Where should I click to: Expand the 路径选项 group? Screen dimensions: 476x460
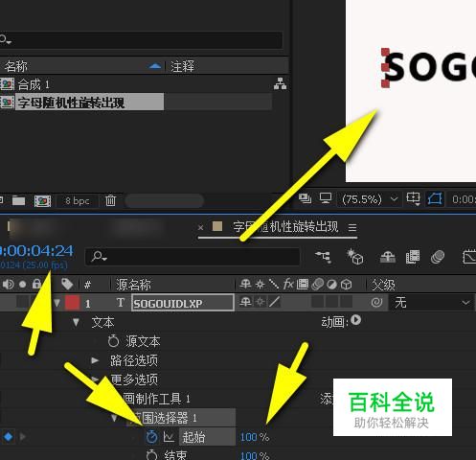pyautogui.click(x=95, y=360)
